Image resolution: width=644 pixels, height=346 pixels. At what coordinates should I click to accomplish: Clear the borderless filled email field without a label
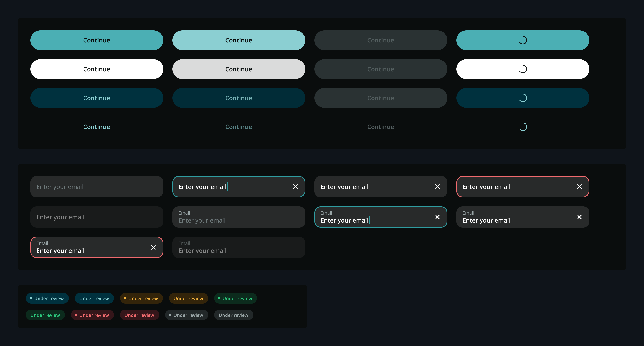coord(437,187)
